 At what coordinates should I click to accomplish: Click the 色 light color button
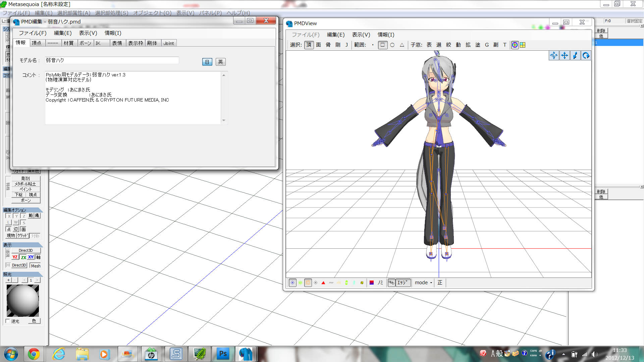(x=34, y=321)
